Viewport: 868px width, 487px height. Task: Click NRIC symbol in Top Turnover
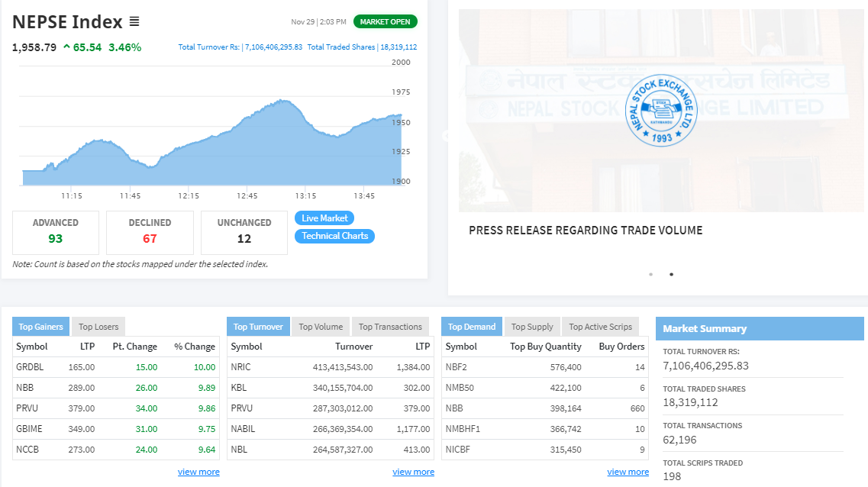click(240, 367)
